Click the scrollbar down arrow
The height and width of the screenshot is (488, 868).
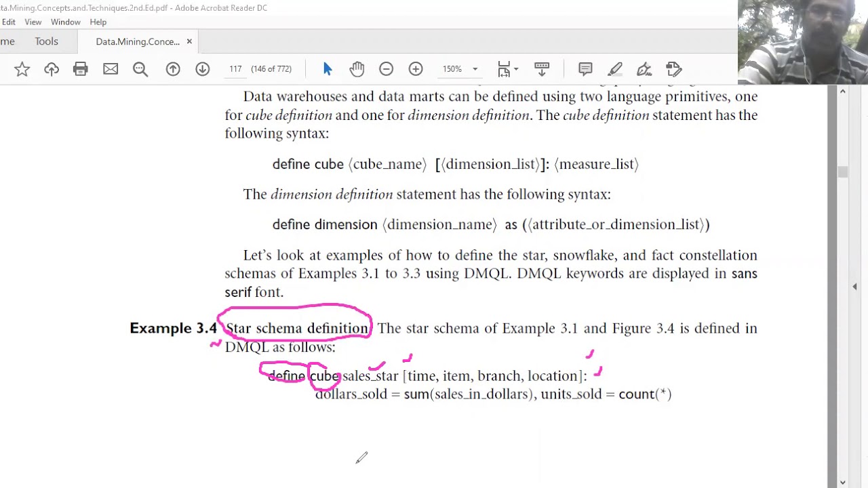(843, 483)
